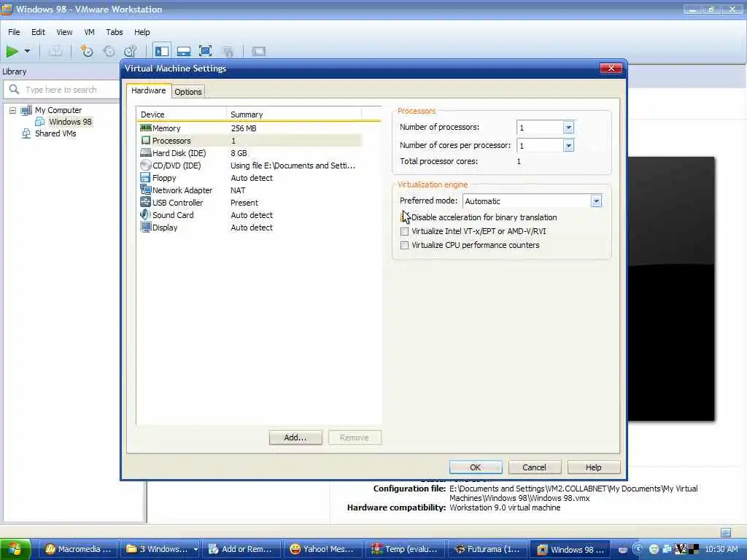Open the Edit menu
The height and width of the screenshot is (560, 747).
tap(38, 32)
